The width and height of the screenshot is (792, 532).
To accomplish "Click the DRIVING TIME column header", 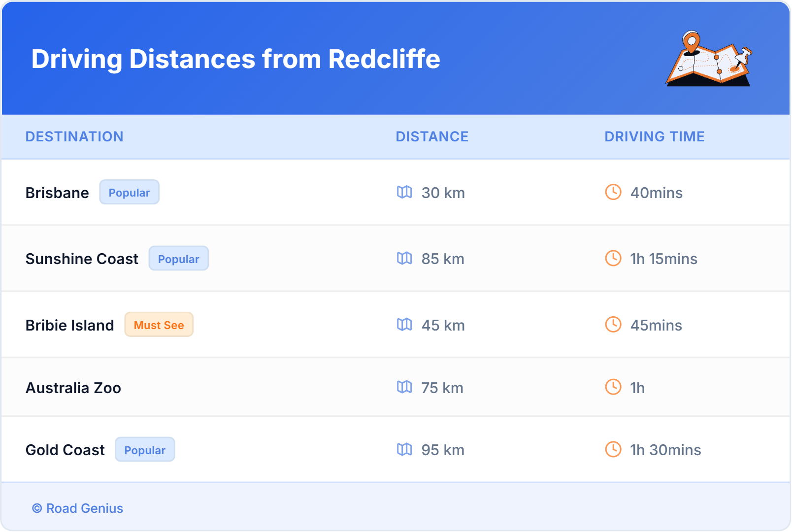I will tap(655, 136).
